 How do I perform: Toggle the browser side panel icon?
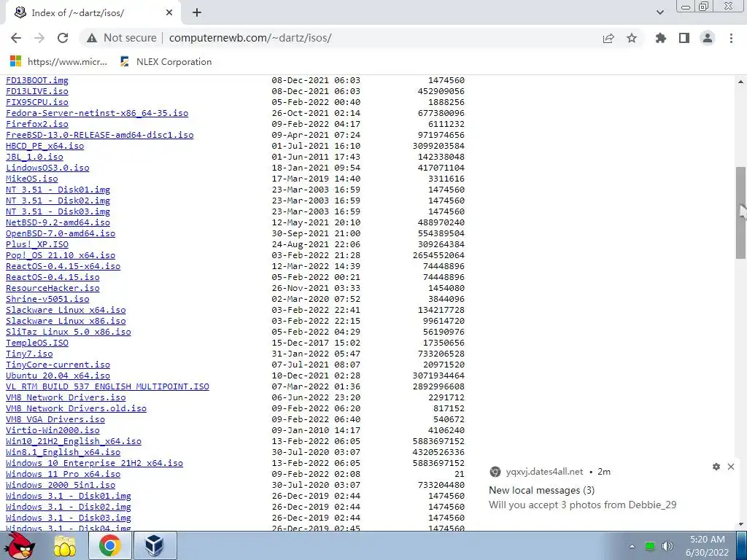click(684, 38)
